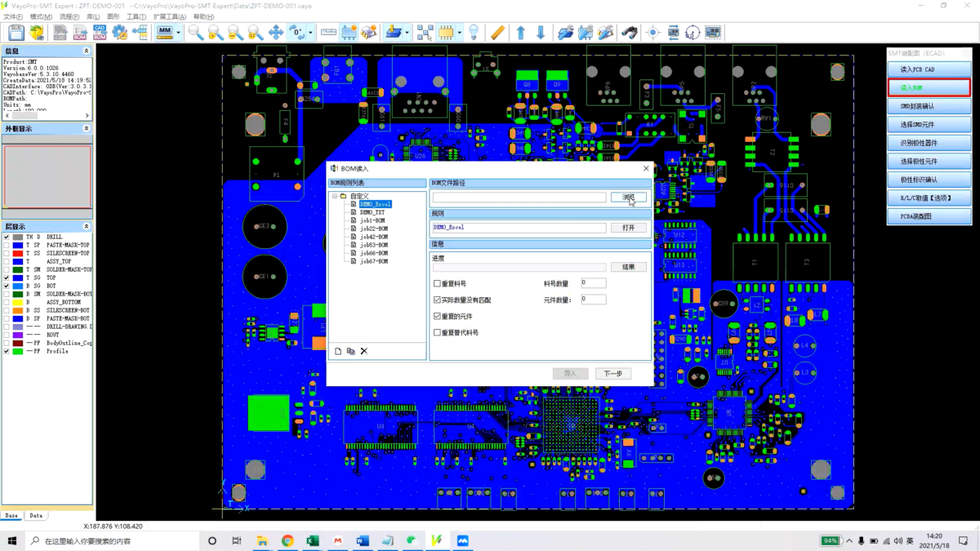
Task: Collapse the 信息 panel chevron
Action: pos(87,51)
